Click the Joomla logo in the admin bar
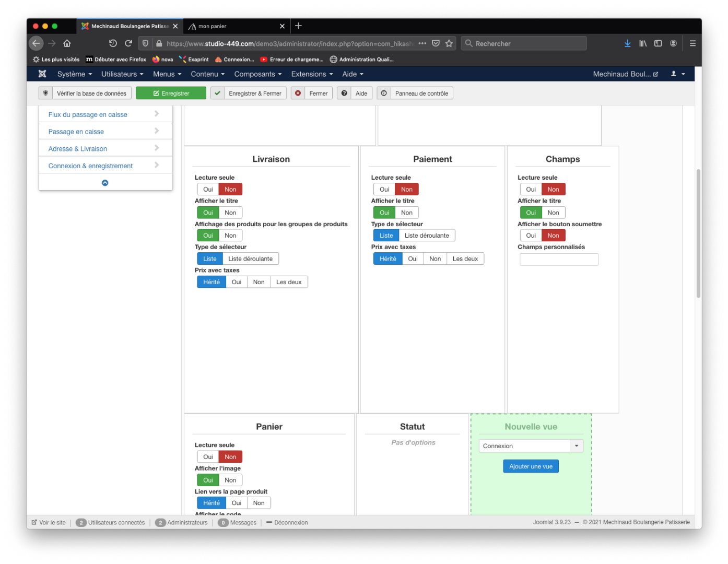This screenshot has height=564, width=728. pyautogui.click(x=42, y=74)
